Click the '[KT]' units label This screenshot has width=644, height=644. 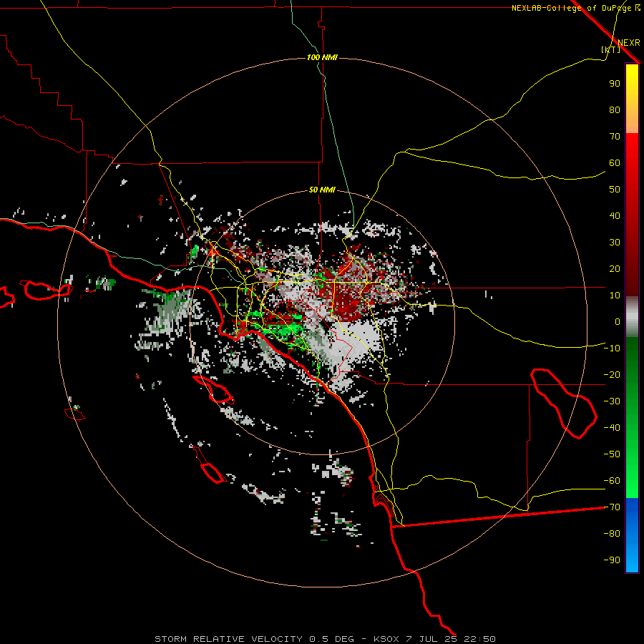click(611, 49)
